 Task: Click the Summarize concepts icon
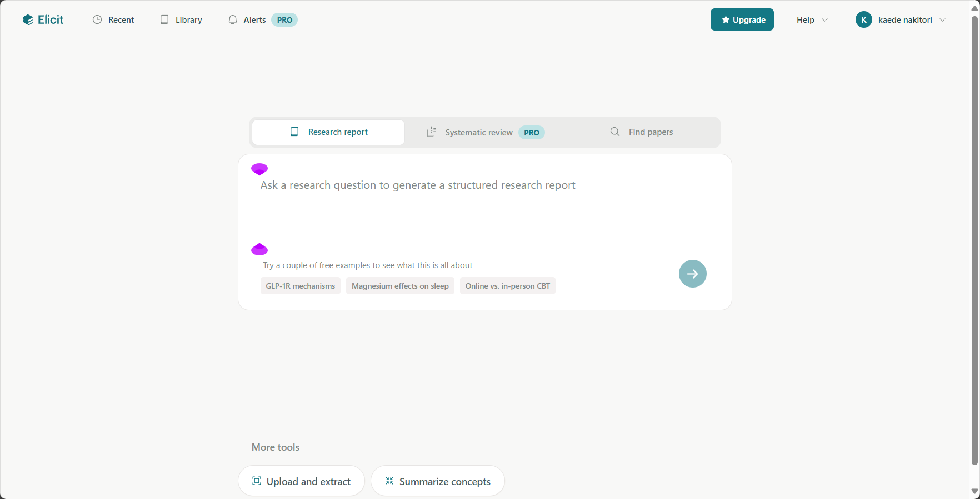pyautogui.click(x=389, y=481)
